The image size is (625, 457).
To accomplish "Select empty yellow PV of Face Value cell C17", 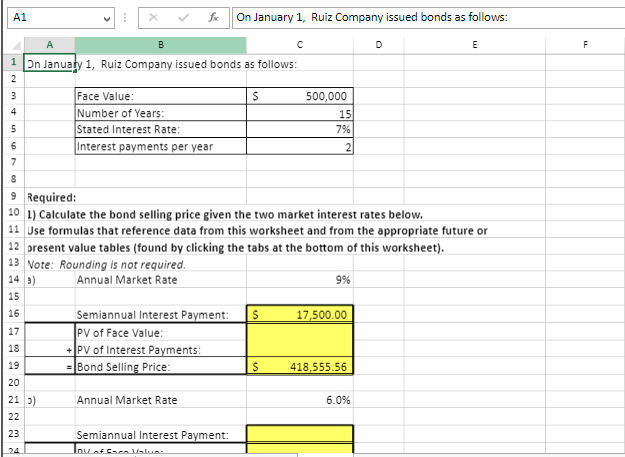I will point(300,331).
